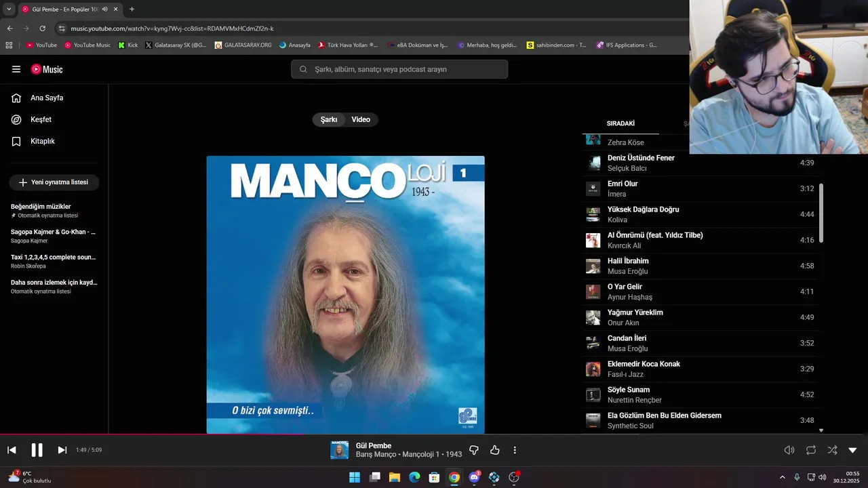
Task: Open Taxi 1,2,3,4,5 complete soundtrack playlist
Action: point(54,261)
